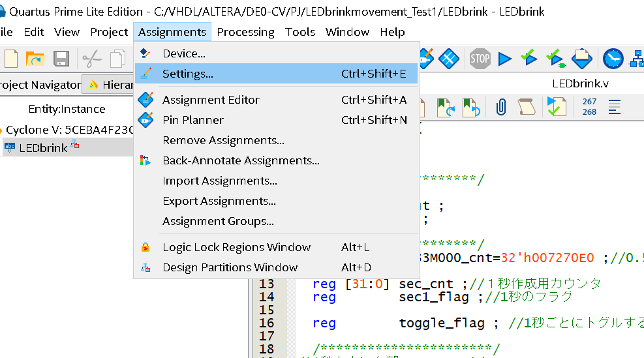Click the Start Compilation play icon
This screenshot has width=644, height=358.
coord(505,59)
